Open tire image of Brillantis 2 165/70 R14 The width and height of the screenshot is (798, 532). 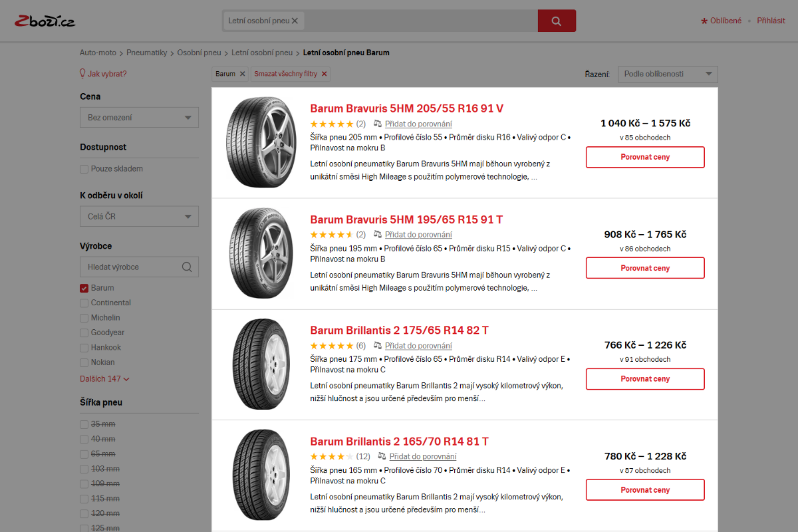(x=260, y=475)
